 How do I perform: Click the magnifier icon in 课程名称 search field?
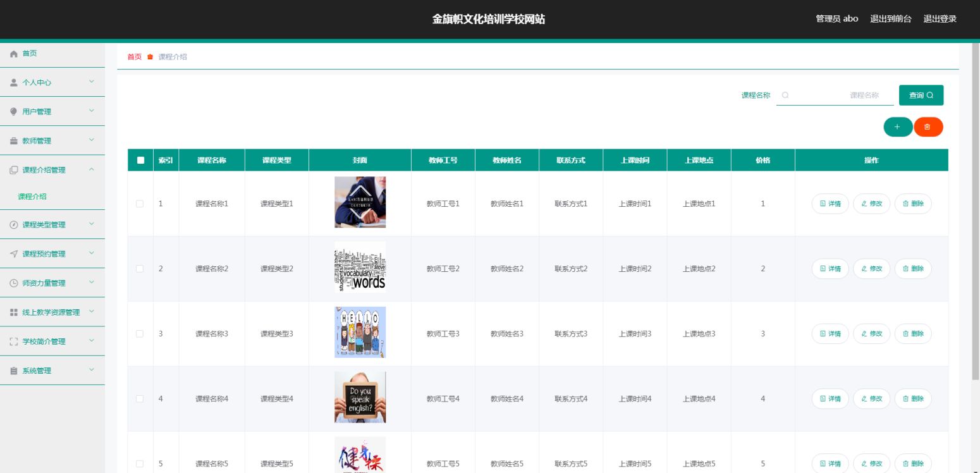pyautogui.click(x=785, y=95)
